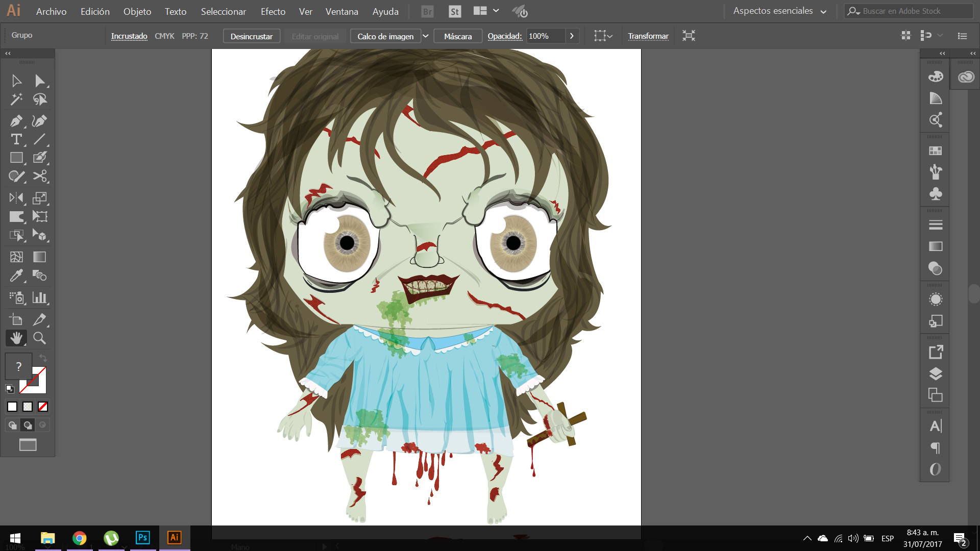Expand Aspectos esenciales workspace dropdown
The image size is (980, 551).
pyautogui.click(x=823, y=12)
